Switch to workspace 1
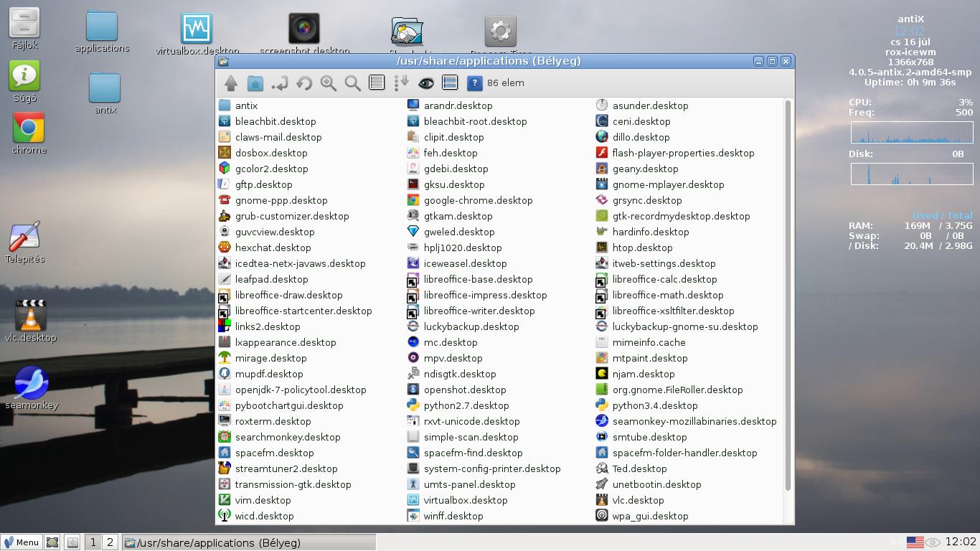 [93, 542]
